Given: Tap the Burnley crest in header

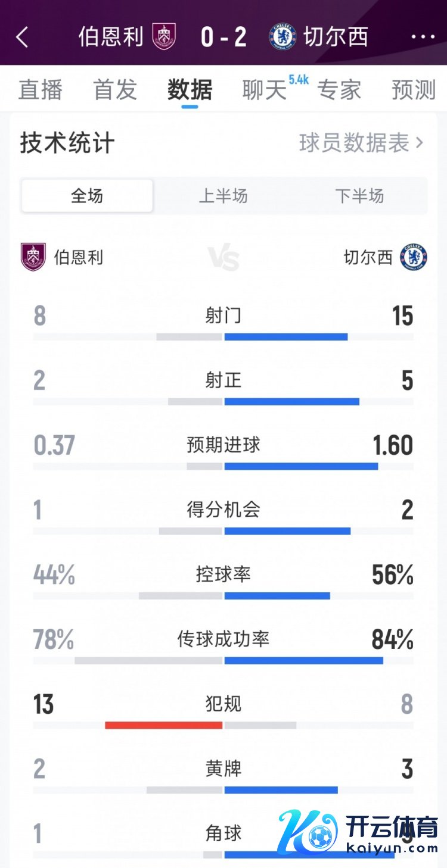Looking at the screenshot, I should click(x=164, y=36).
